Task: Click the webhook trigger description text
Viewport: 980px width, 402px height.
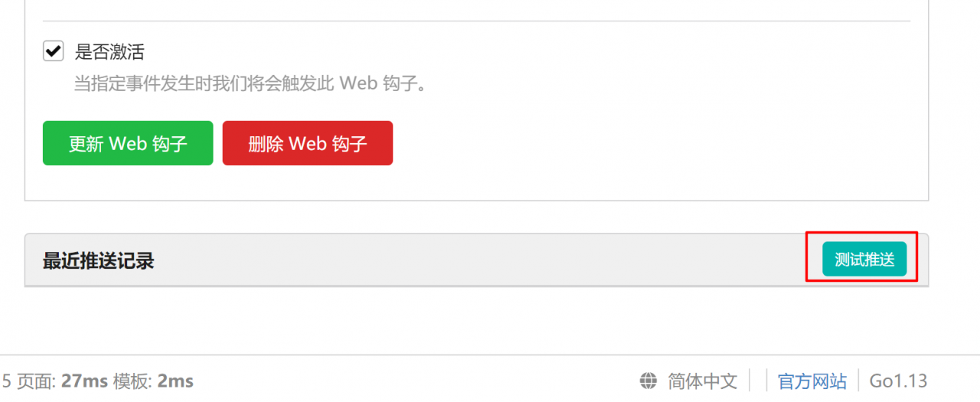Action: (x=250, y=83)
